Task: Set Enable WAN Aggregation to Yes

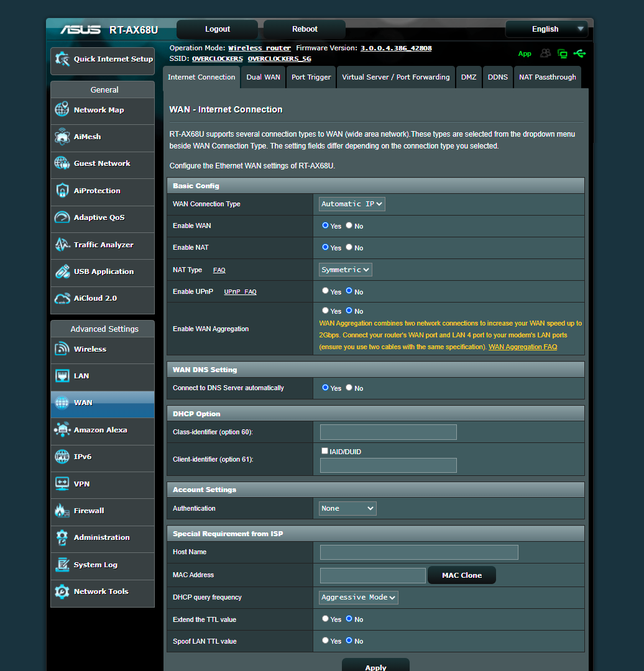Action: click(326, 311)
